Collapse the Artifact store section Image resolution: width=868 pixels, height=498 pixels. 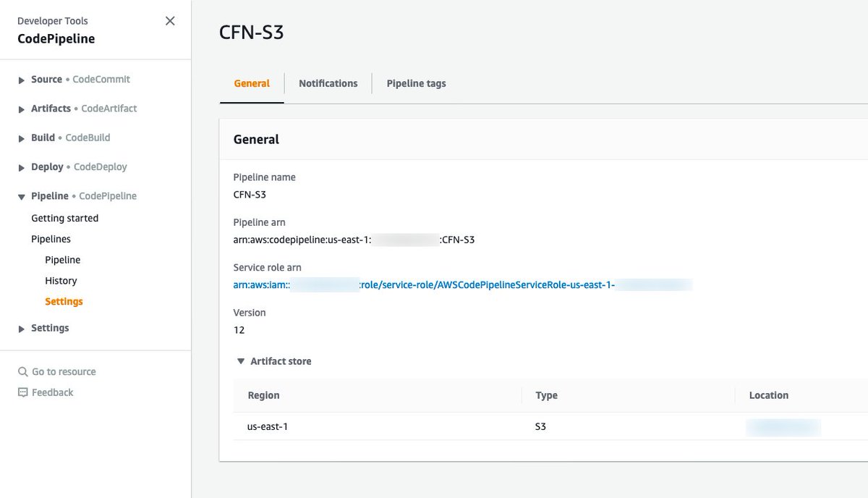[241, 361]
